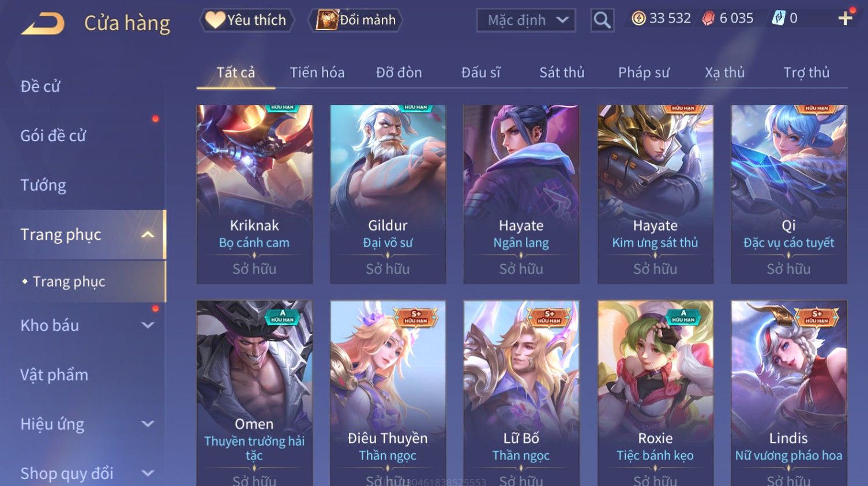868x486 pixels.
Task: Click the red ruby currency icon
Action: click(708, 18)
